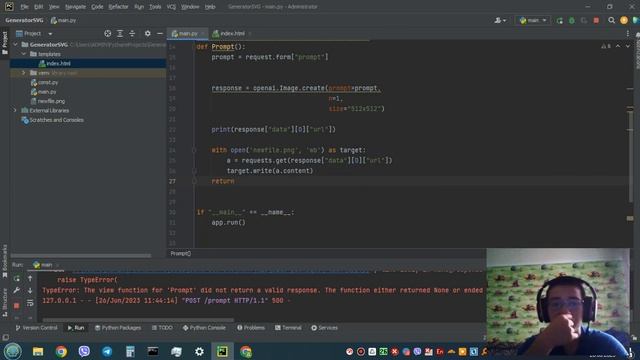Image resolution: width=640 pixels, height=360 pixels.
Task: Toggle soft-wrap in Run console
Action: coord(30,303)
